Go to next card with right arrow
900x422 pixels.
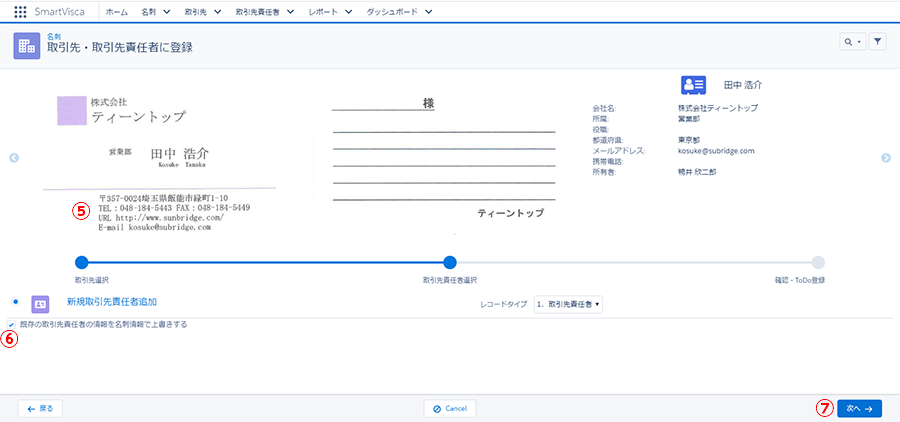pyautogui.click(x=886, y=157)
